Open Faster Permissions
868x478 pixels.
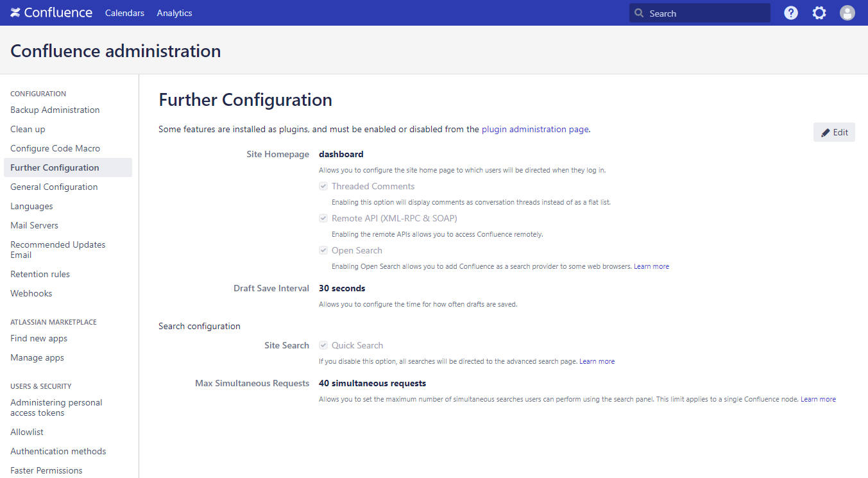46,470
